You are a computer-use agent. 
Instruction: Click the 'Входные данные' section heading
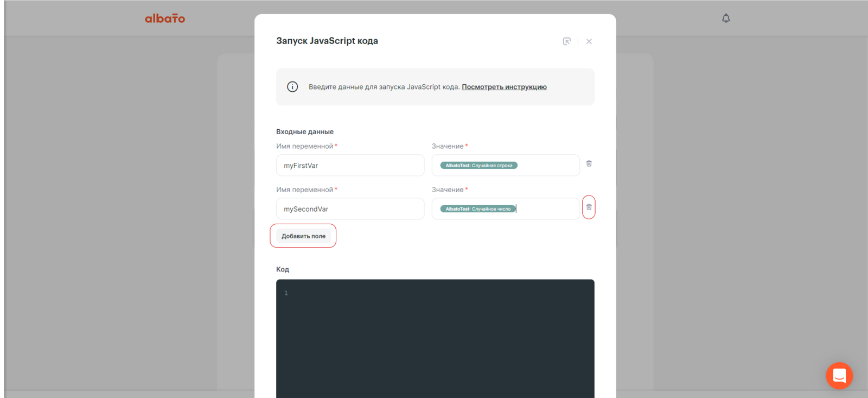coord(305,132)
